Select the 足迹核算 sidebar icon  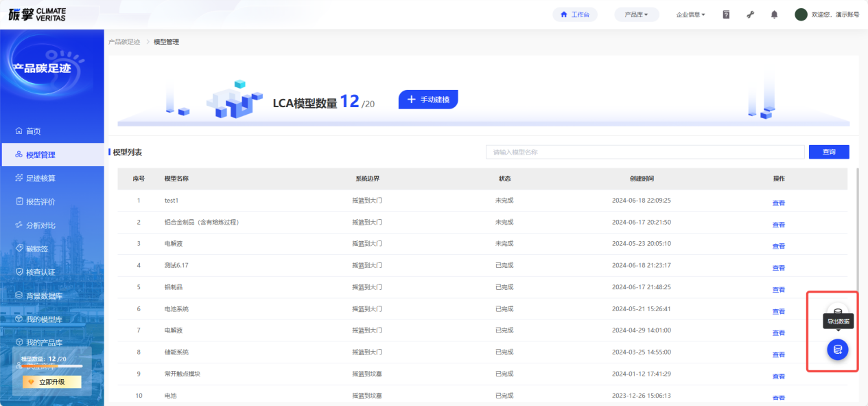tap(19, 178)
